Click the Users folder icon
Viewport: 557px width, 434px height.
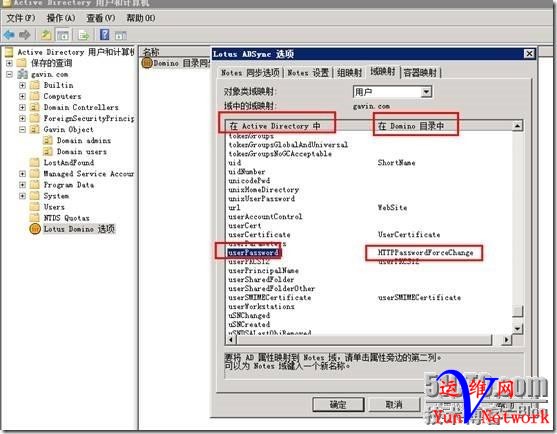point(35,207)
